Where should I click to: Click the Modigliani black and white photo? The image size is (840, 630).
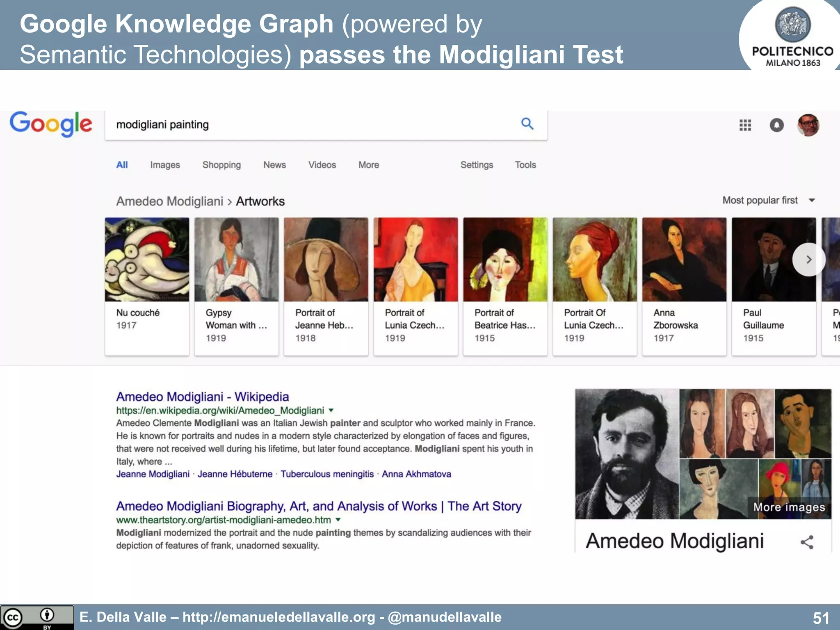coord(627,454)
